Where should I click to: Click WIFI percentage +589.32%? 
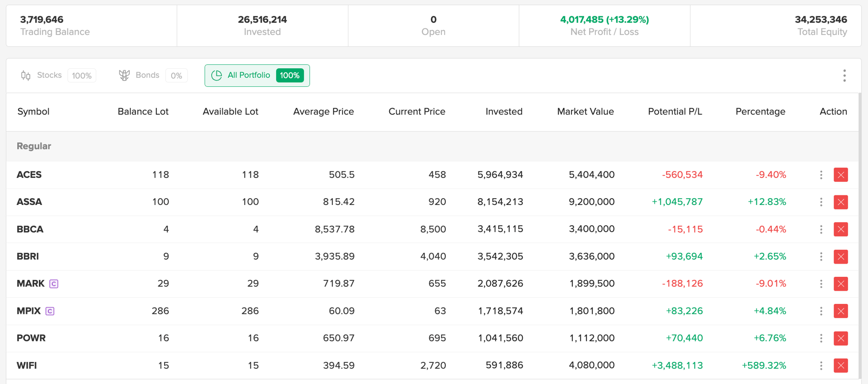coord(764,365)
